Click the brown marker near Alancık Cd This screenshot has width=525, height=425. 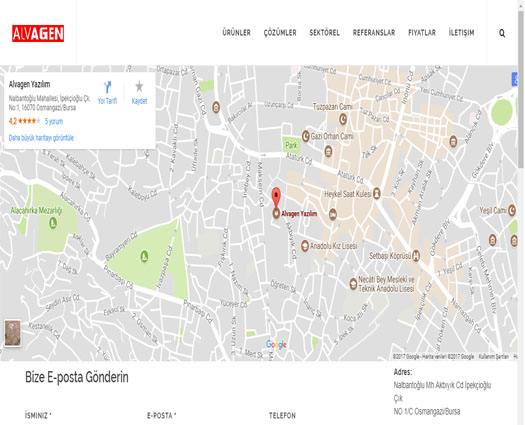453,141
